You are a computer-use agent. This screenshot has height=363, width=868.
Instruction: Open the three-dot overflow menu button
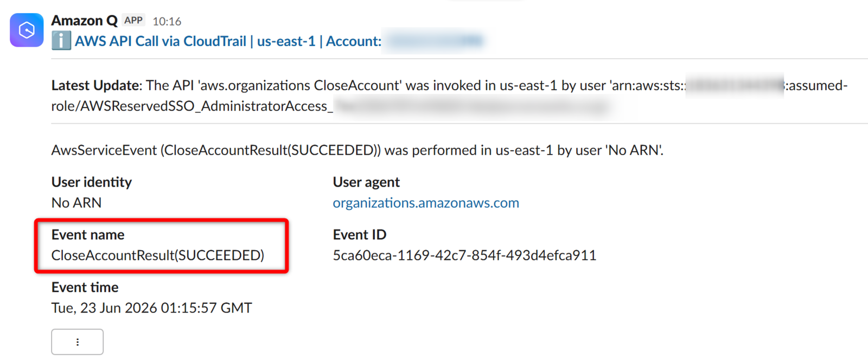78,342
